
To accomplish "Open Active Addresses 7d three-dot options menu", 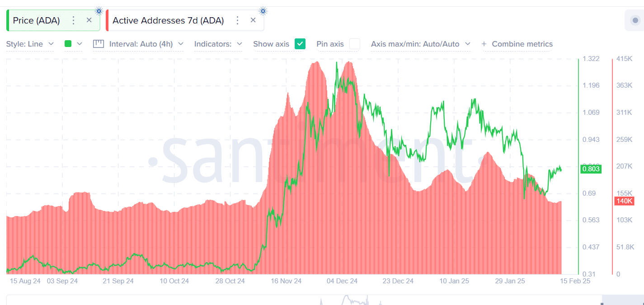I will tap(237, 20).
